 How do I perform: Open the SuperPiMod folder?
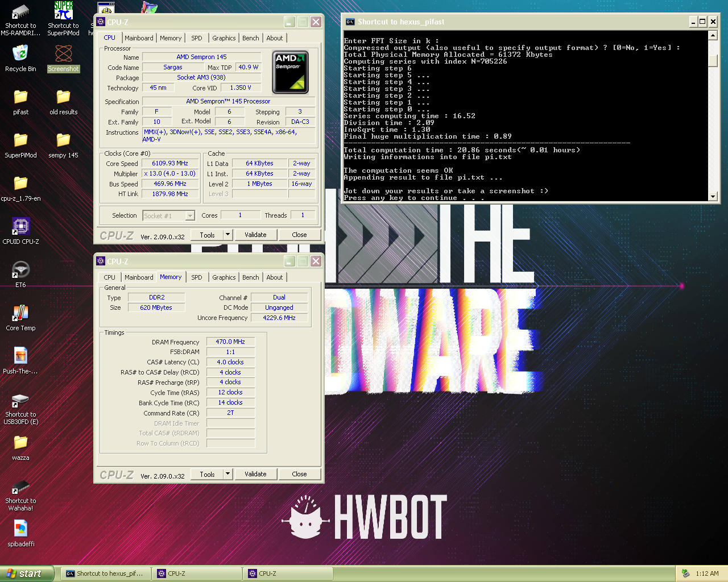pos(20,140)
